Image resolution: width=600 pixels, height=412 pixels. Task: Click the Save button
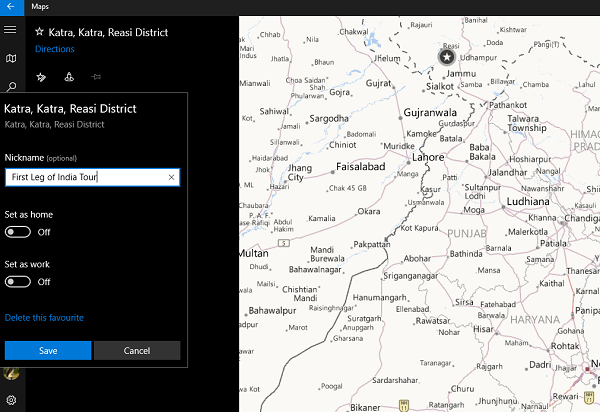[48, 350]
